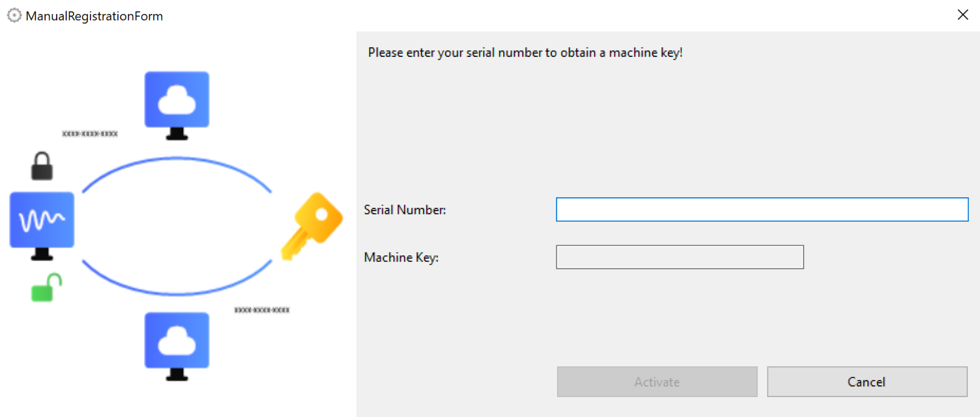Viewport: 980px width, 417px height.
Task: Click the XXXX serial text near the top cloud
Action: point(90,134)
